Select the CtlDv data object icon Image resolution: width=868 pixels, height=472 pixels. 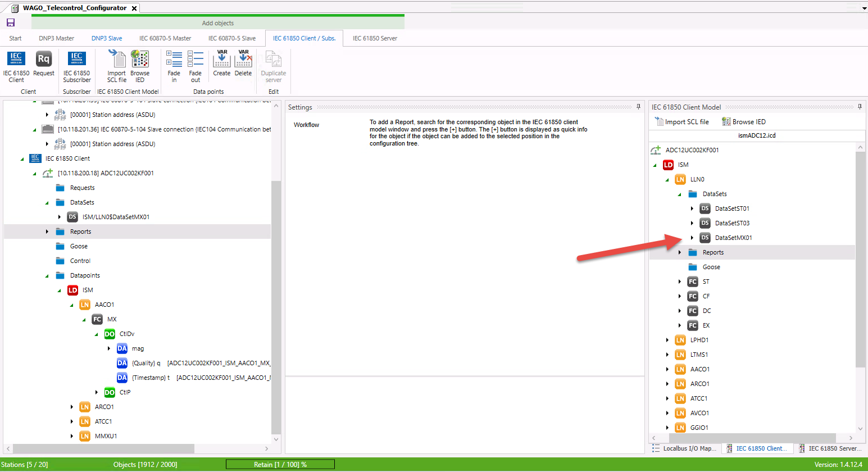pyautogui.click(x=110, y=334)
